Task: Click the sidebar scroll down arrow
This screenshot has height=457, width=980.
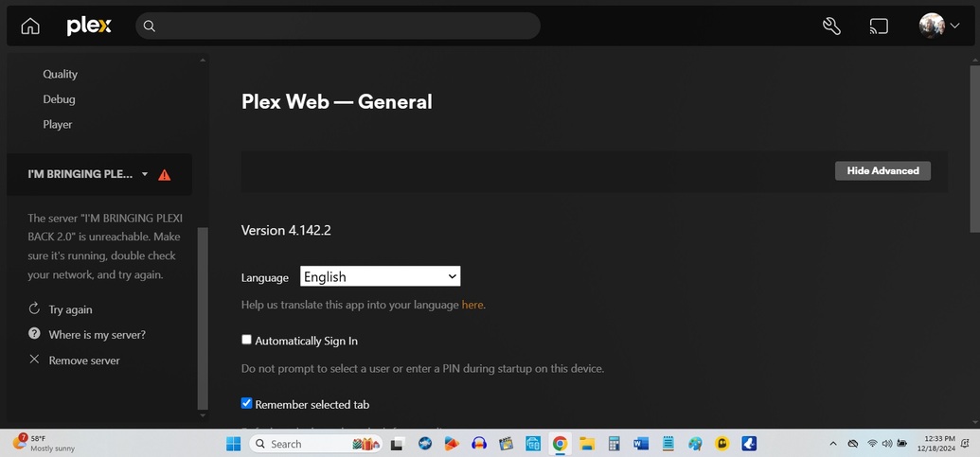Action: (x=202, y=415)
